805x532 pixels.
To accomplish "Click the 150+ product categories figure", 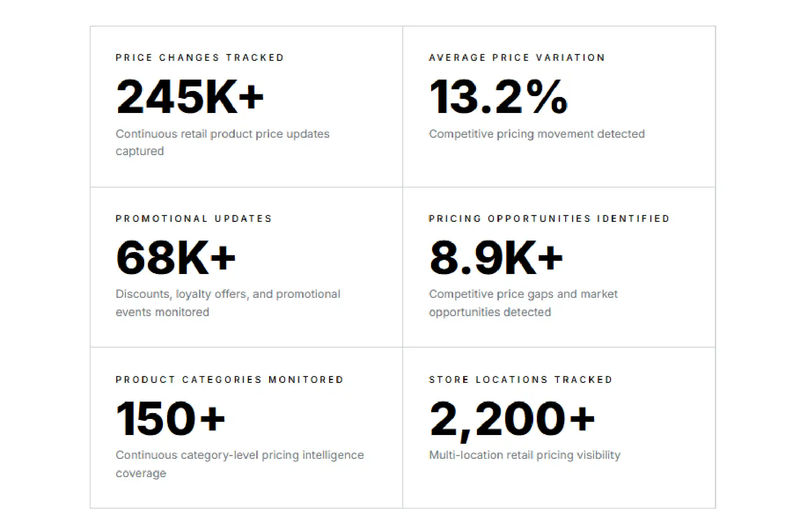I will 171,419.
